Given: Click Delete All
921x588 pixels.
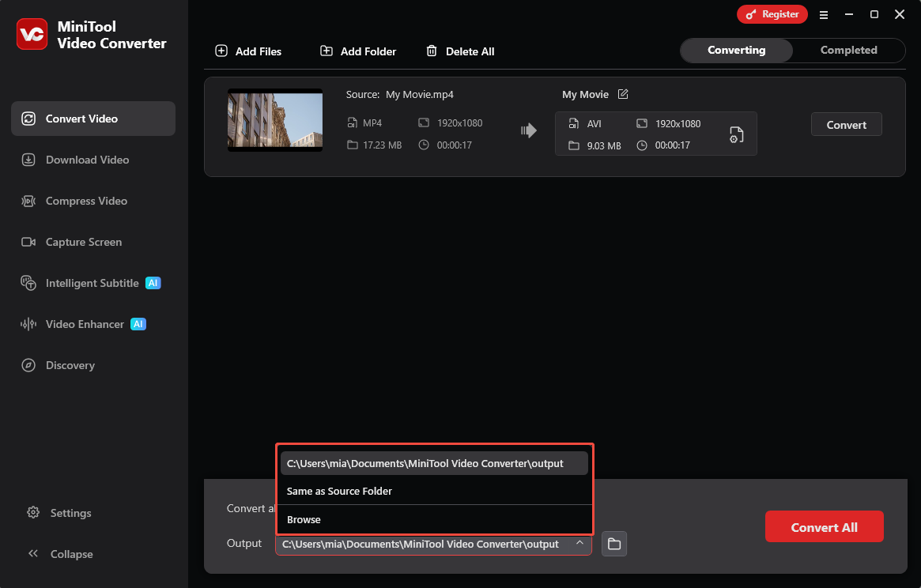Looking at the screenshot, I should click(x=460, y=51).
